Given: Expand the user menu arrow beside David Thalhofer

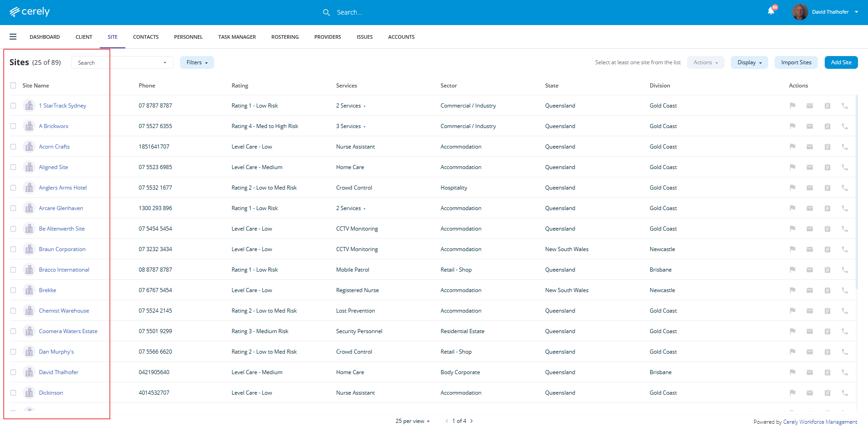Looking at the screenshot, I should tap(857, 12).
